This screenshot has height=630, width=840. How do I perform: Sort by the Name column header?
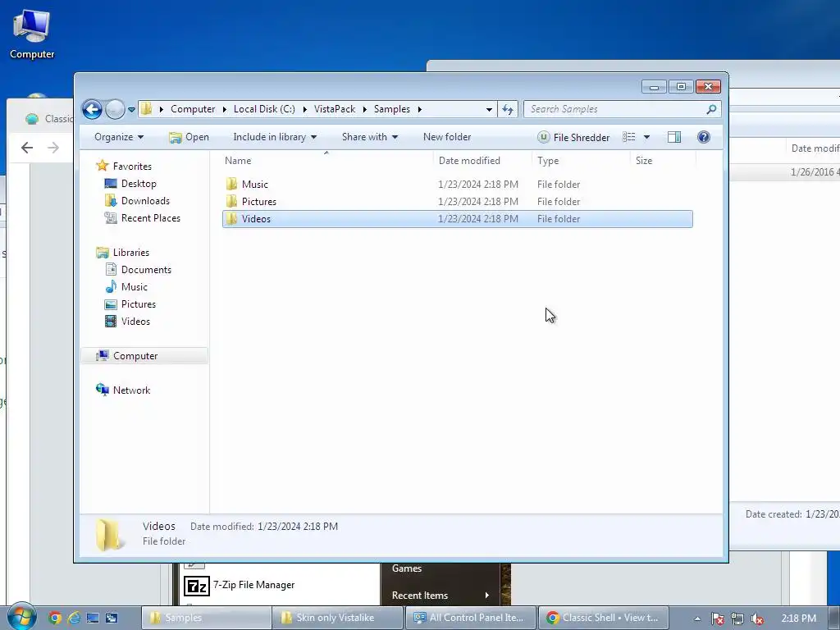point(326,161)
